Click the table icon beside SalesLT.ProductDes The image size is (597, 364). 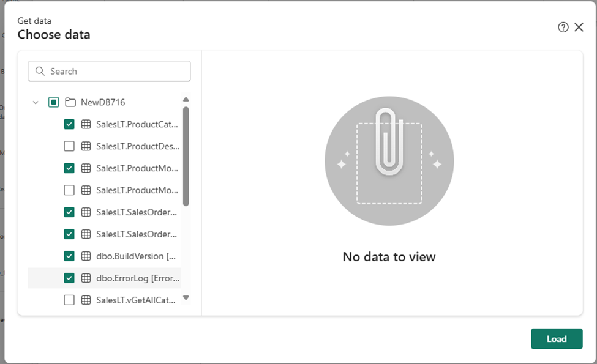click(85, 146)
